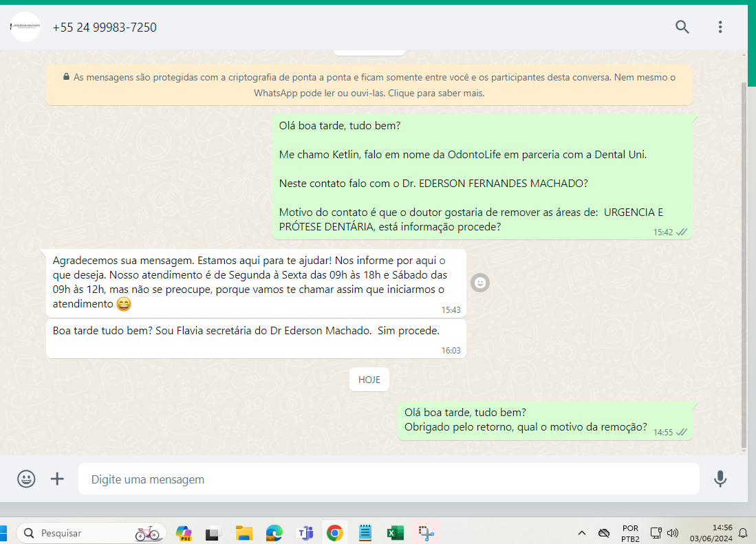The height and width of the screenshot is (544, 756).
Task: Click the chat vertical scrollbar
Action: [743, 261]
